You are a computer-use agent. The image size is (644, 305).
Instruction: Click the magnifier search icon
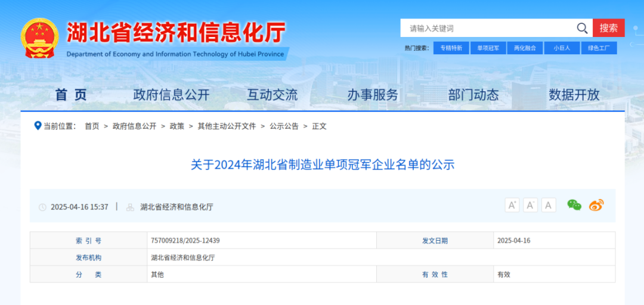click(582, 28)
